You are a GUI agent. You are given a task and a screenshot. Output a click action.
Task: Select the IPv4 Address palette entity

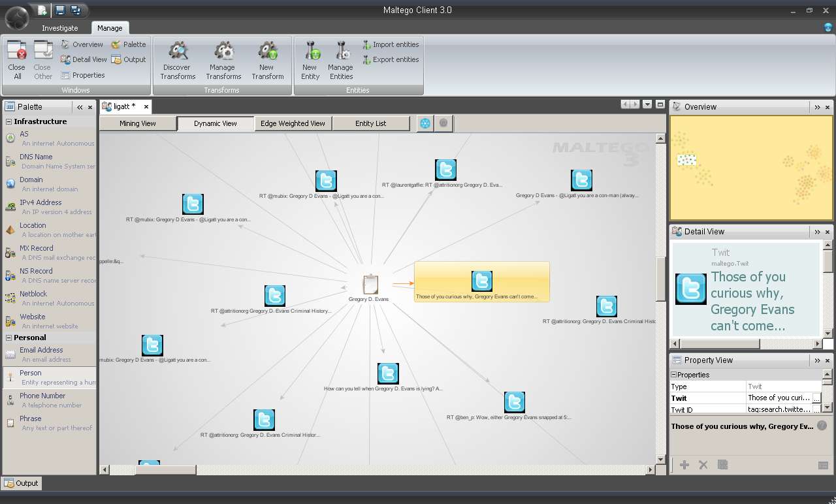click(x=49, y=207)
